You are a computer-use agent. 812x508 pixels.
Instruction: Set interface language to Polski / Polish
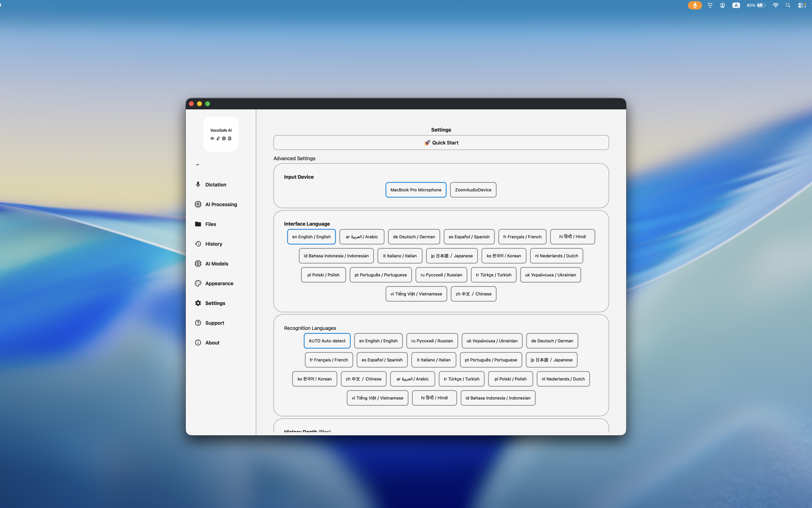[323, 275]
